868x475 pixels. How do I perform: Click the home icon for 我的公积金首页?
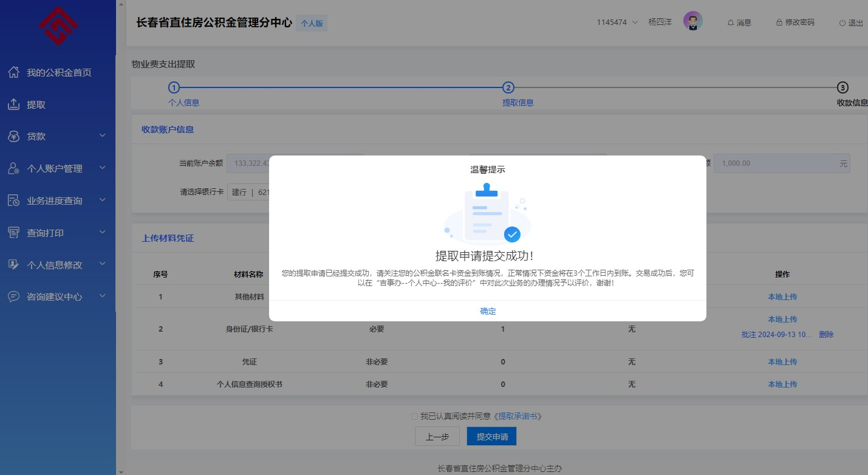point(14,73)
